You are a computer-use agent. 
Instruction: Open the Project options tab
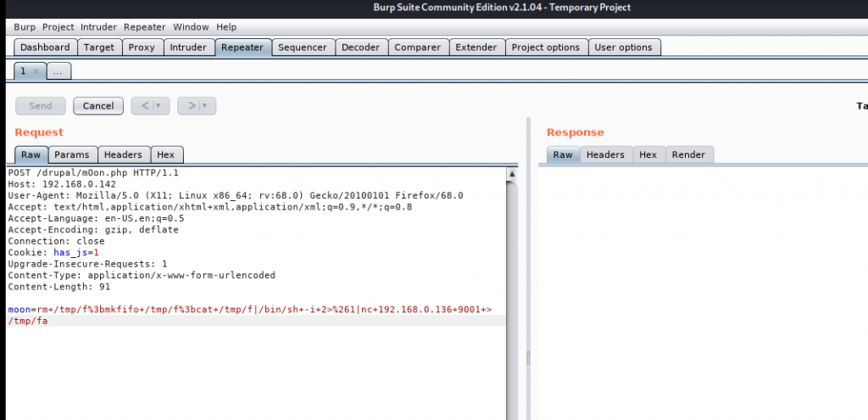click(x=546, y=48)
